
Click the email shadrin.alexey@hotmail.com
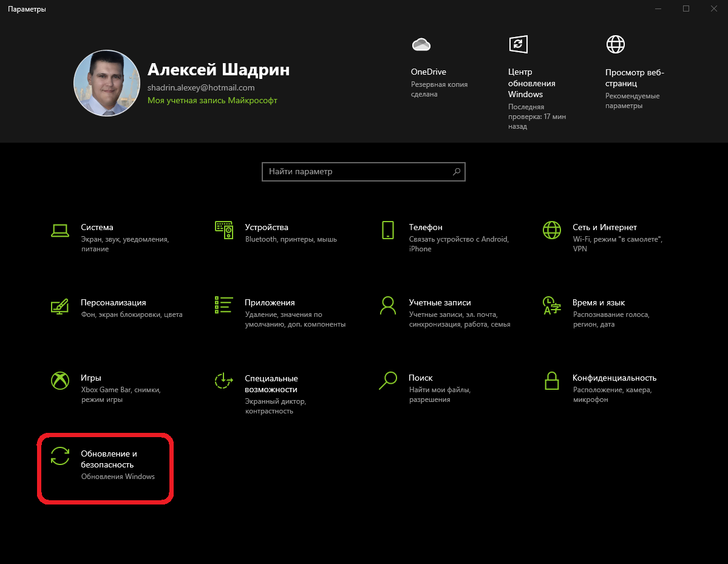pyautogui.click(x=201, y=88)
